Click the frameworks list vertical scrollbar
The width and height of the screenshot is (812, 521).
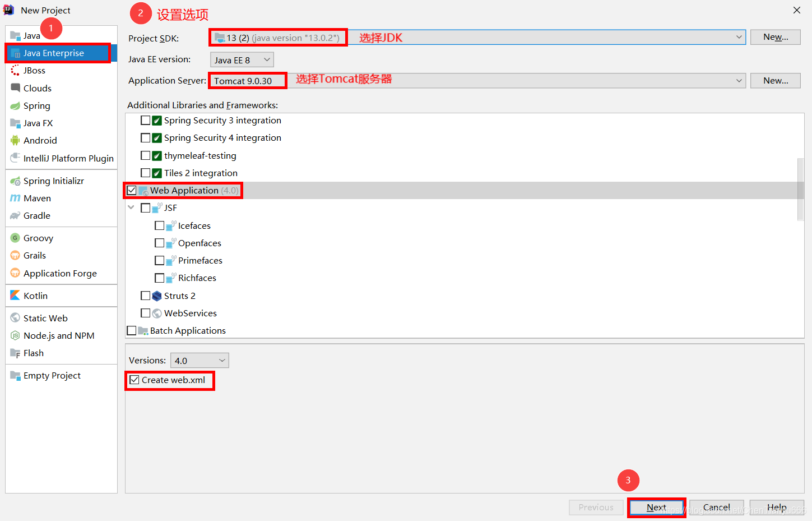800,190
